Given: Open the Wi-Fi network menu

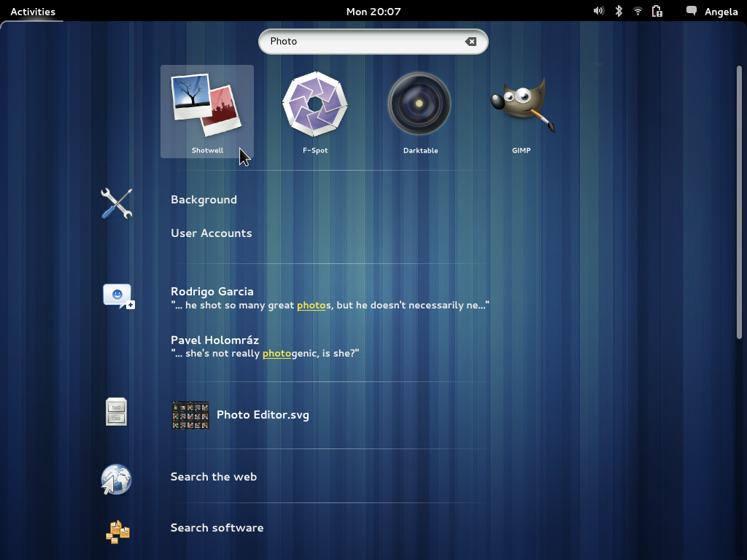Looking at the screenshot, I should coord(638,11).
